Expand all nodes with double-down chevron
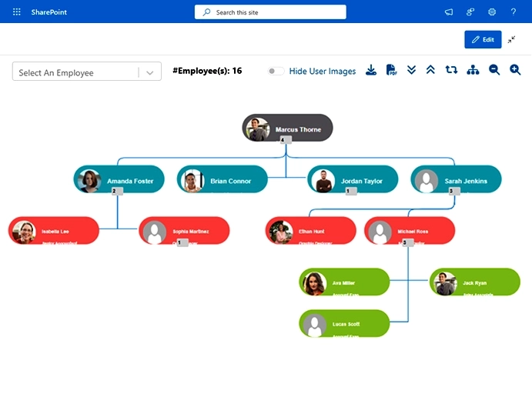 tap(411, 70)
